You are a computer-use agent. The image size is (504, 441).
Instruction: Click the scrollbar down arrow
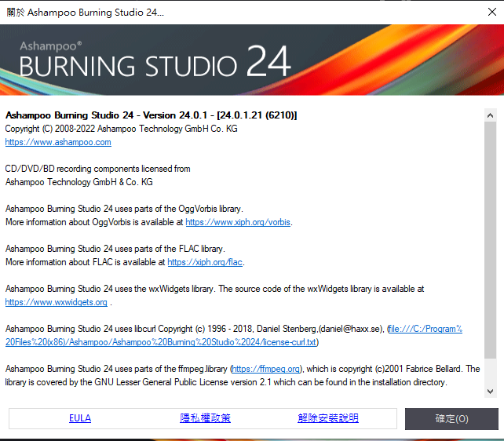(490, 391)
